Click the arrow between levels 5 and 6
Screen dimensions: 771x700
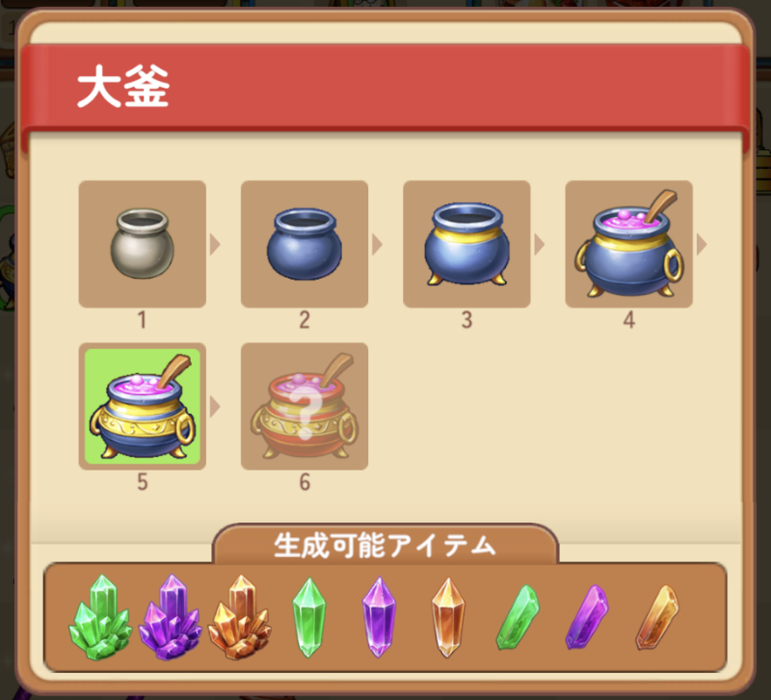pyautogui.click(x=215, y=407)
